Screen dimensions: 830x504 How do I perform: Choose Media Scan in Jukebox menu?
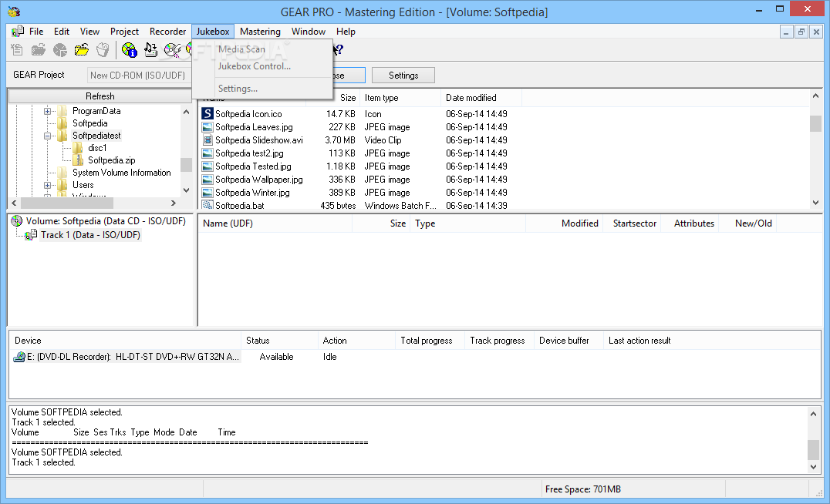(262, 49)
